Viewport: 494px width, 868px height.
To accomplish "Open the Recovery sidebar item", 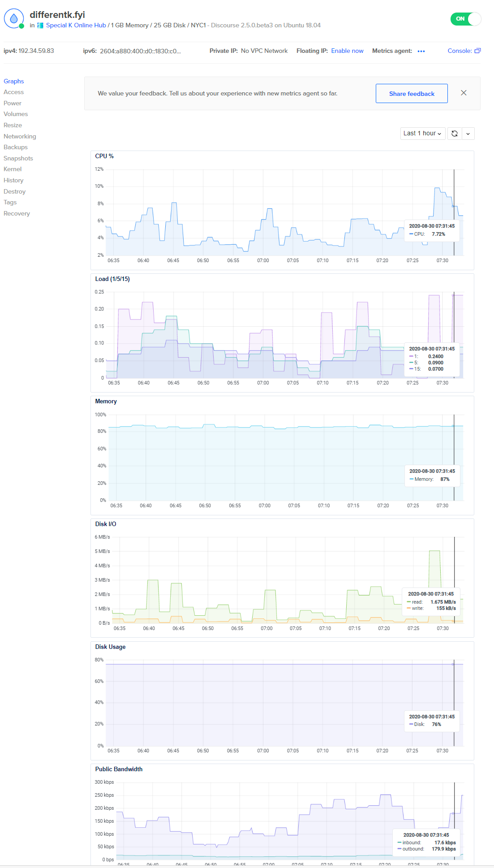I will tap(17, 214).
